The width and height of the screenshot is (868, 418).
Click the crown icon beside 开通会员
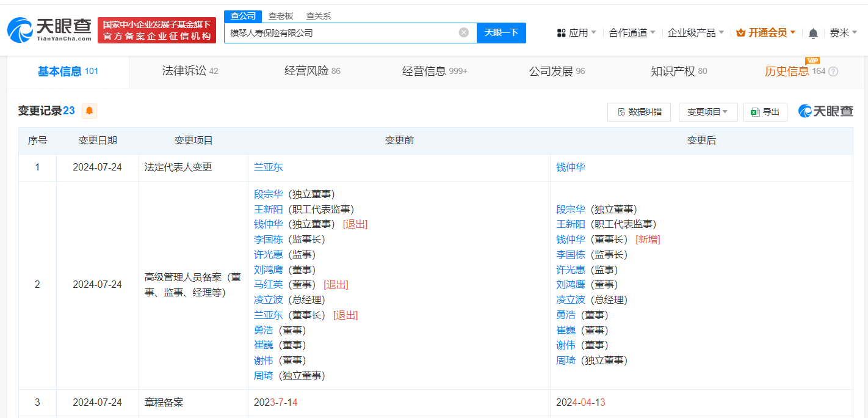740,33
